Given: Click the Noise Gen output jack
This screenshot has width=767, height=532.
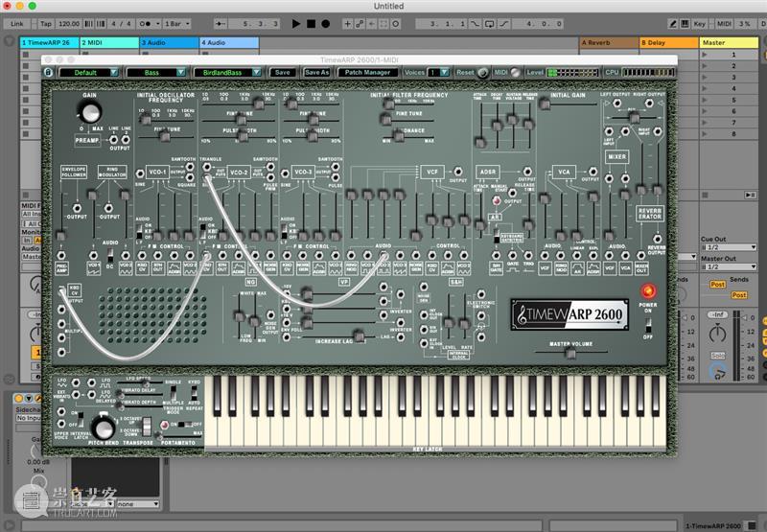Looking at the screenshot, I should (x=270, y=314).
